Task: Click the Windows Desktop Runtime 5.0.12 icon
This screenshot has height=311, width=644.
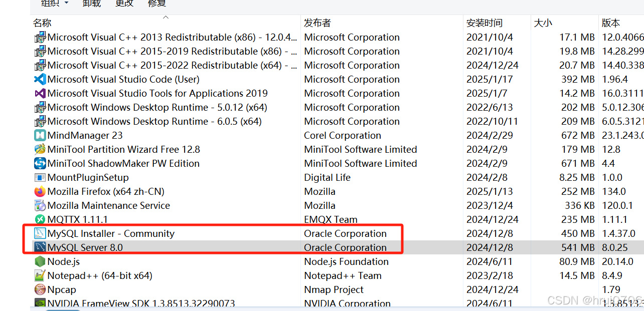Action: point(40,107)
